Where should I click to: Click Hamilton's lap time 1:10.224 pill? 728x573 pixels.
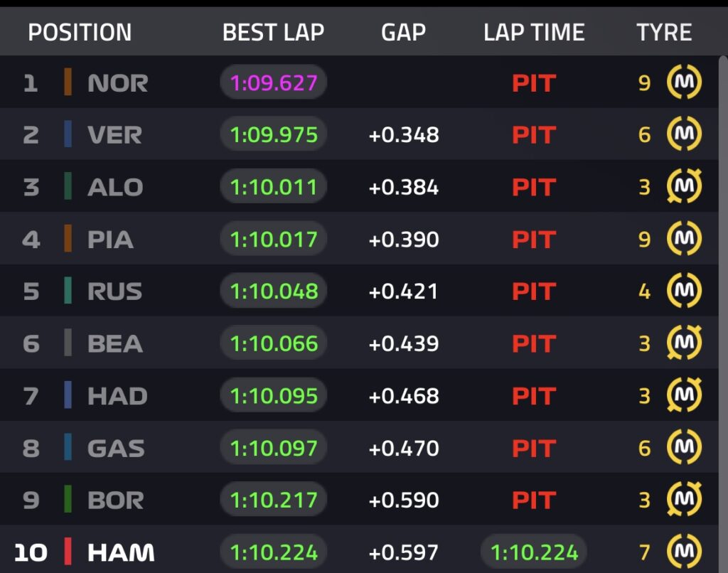[x=534, y=552]
